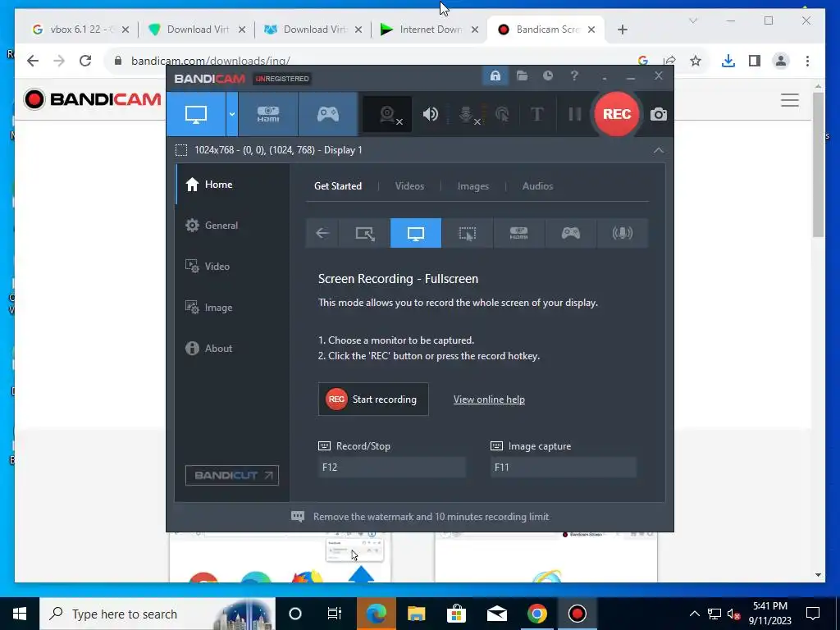Toggle the mouse click effect icon

(502, 114)
